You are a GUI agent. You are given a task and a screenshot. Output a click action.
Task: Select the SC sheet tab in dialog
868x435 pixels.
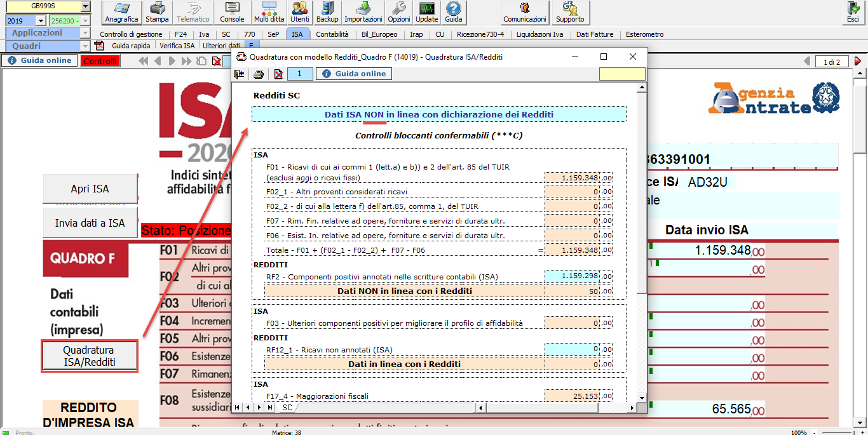coord(287,407)
